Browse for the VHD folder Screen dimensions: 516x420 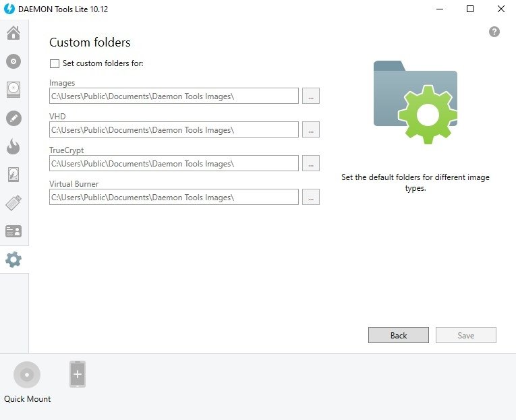click(311, 129)
